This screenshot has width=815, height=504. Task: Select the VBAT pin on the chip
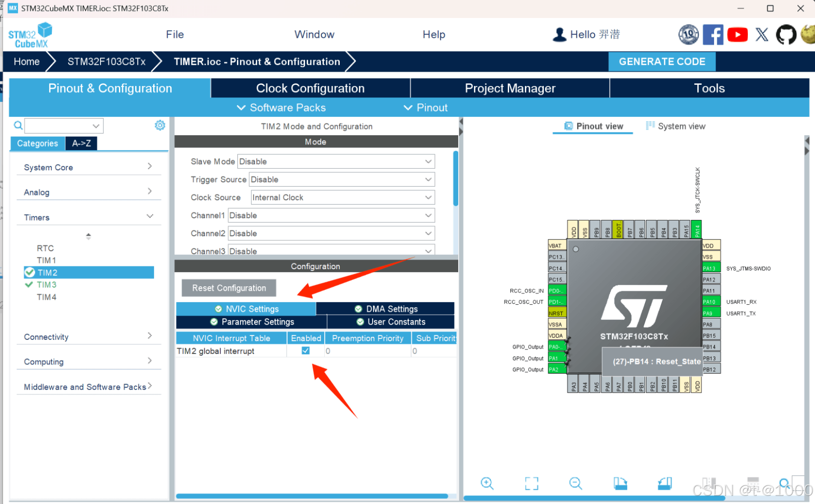coord(557,246)
